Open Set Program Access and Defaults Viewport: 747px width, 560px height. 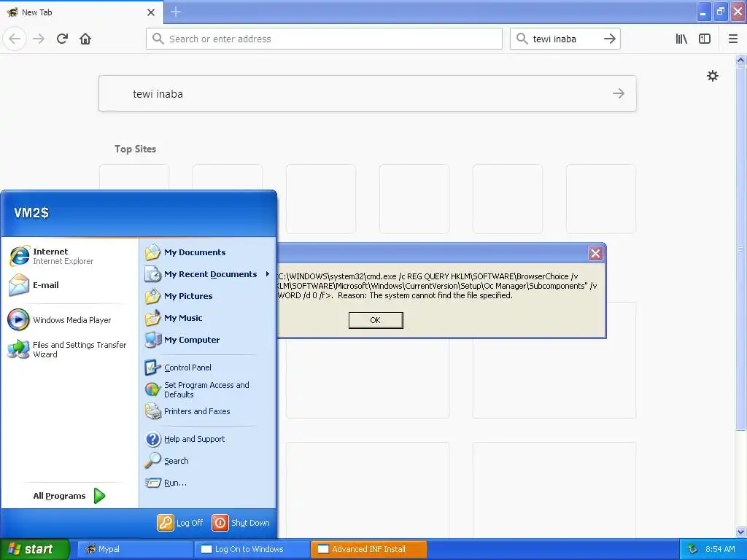click(208, 389)
